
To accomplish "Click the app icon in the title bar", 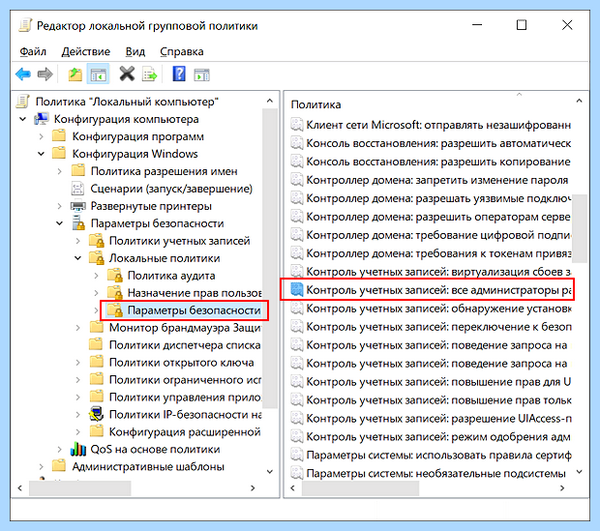I will [25, 25].
